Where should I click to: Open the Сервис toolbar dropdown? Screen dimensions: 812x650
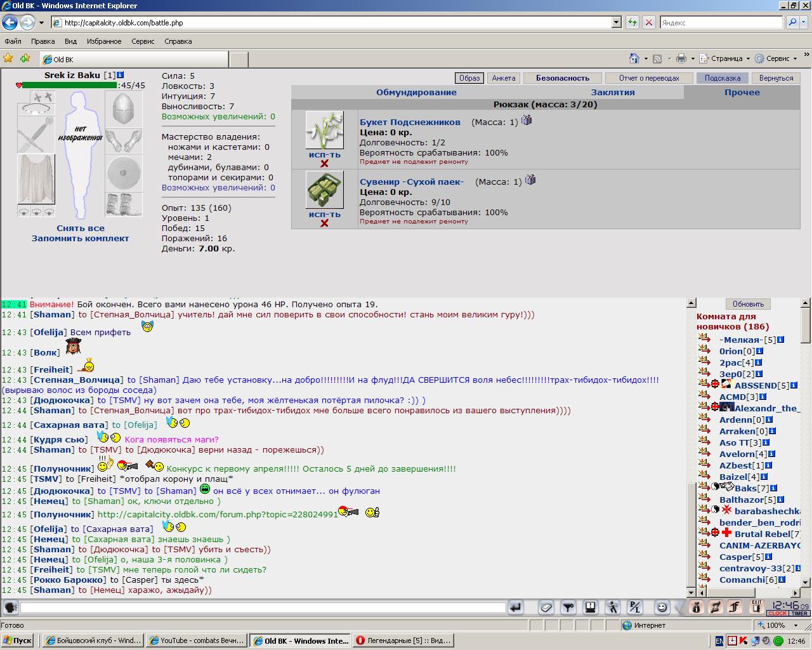pyautogui.click(x=776, y=58)
